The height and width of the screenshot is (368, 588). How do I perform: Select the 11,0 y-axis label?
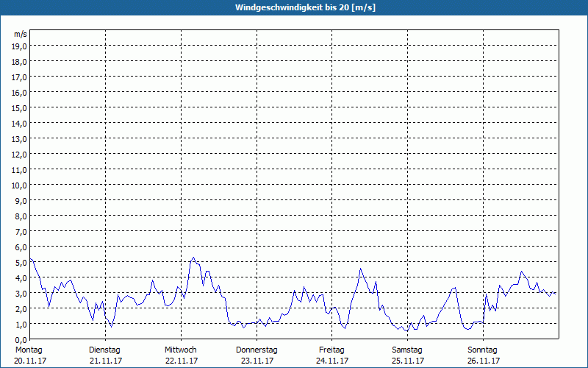point(20,170)
